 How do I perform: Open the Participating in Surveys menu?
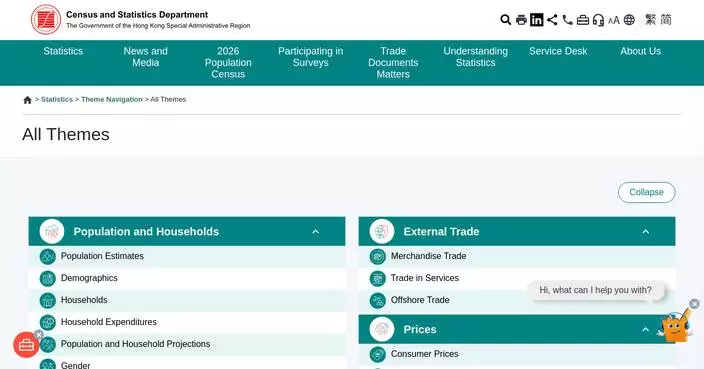[310, 57]
